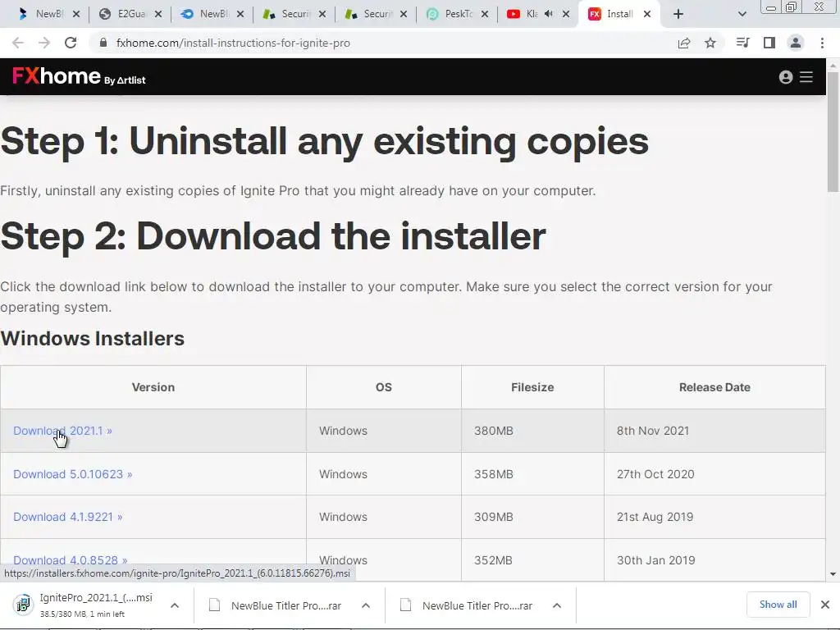Reload the current page
The width and height of the screenshot is (840, 630).
(x=71, y=43)
